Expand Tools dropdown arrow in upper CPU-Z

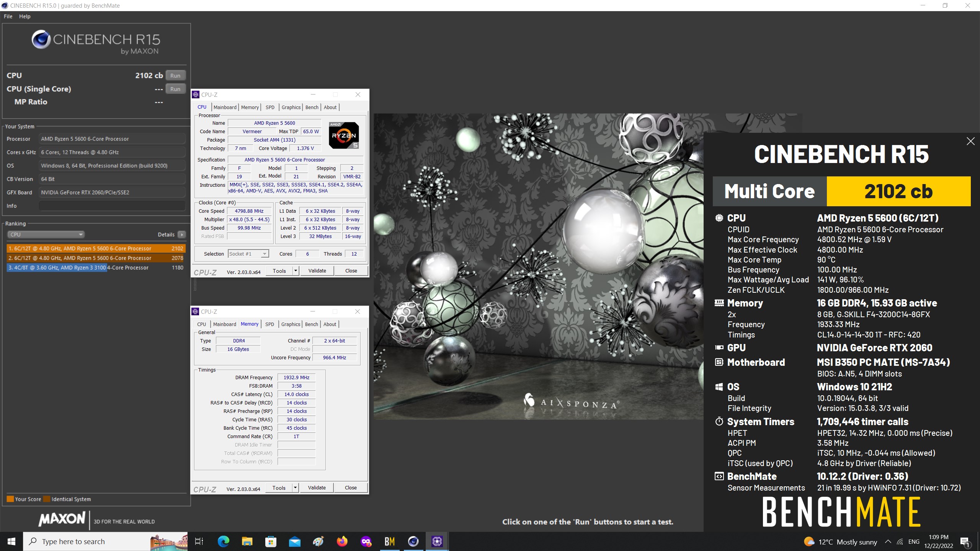tap(296, 271)
